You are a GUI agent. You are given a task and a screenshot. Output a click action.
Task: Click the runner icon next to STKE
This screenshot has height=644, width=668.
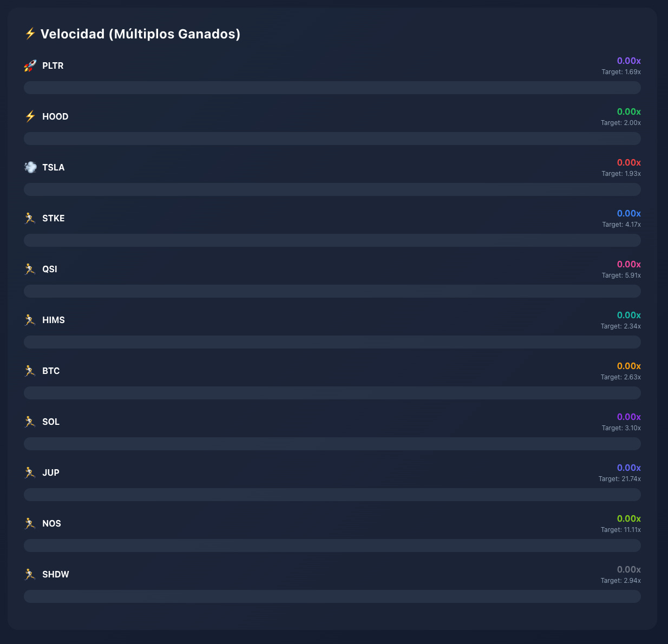point(30,219)
